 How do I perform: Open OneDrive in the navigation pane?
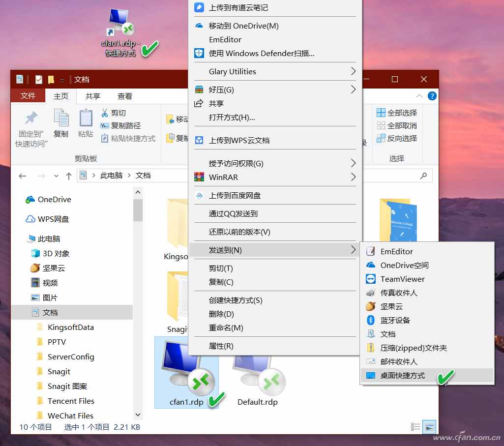(48, 200)
